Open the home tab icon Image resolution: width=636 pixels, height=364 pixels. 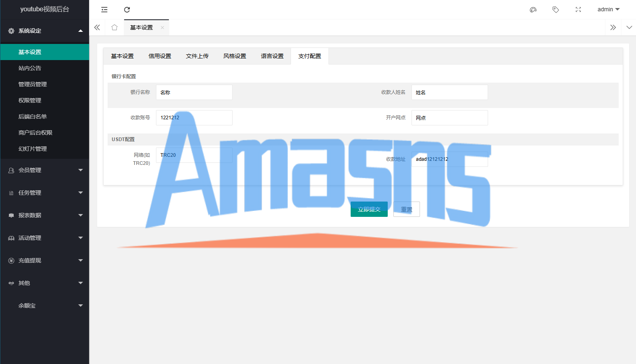[x=114, y=27]
